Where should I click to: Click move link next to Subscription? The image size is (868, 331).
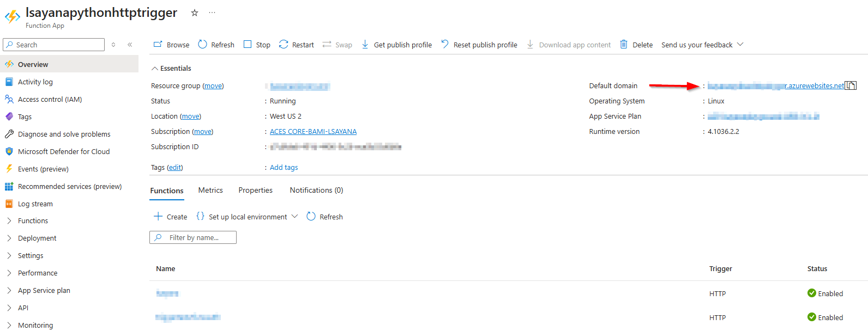point(203,131)
